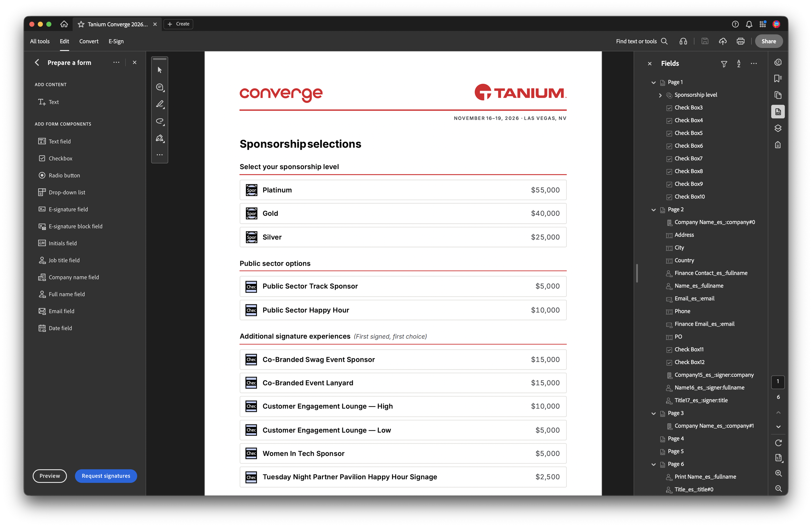This screenshot has height=527, width=812.
Task: Open the Convert menu
Action: [x=89, y=41]
